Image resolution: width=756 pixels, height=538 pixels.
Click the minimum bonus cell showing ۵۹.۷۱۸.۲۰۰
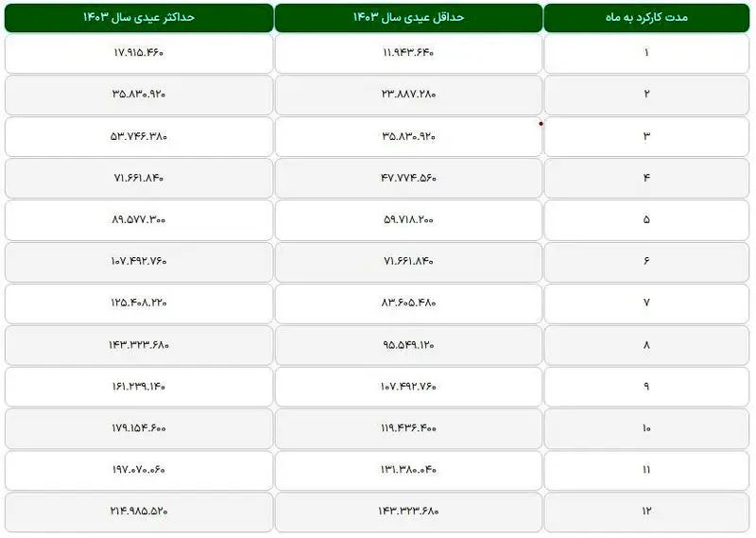[408, 219]
